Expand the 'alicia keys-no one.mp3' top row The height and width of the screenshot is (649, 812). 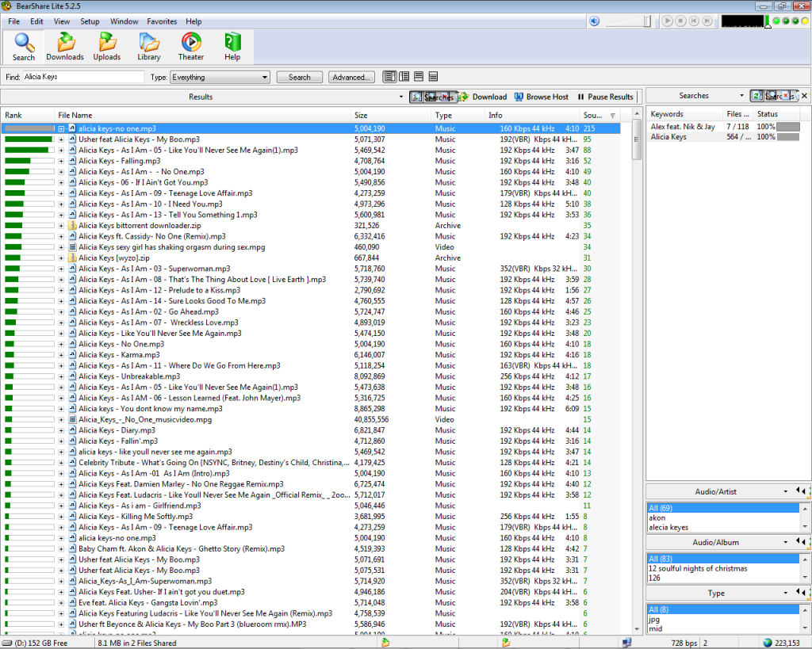[61, 128]
